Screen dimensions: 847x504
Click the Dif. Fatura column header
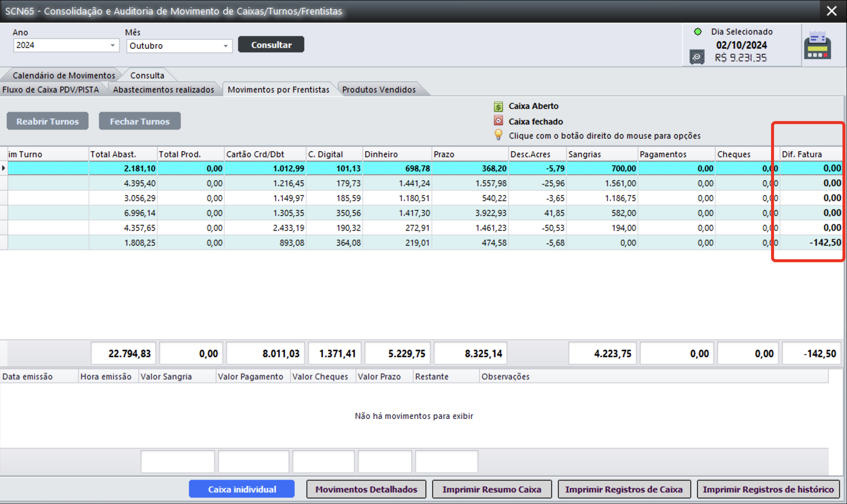(x=811, y=154)
